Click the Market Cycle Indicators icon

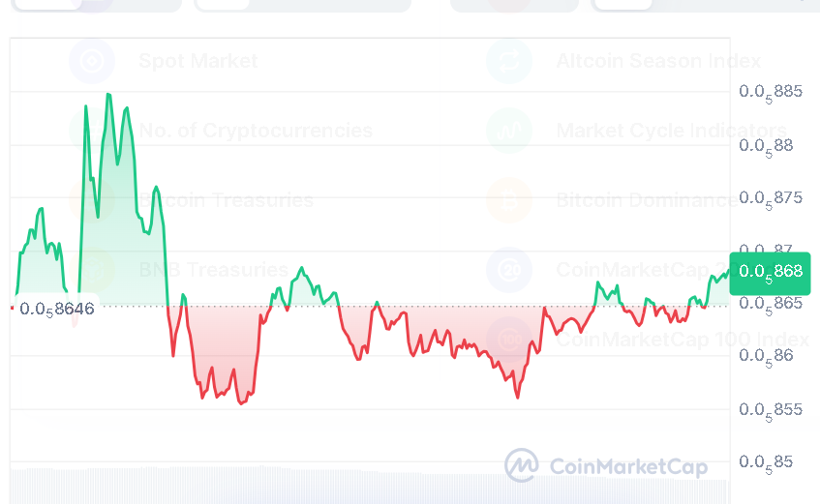click(x=509, y=131)
